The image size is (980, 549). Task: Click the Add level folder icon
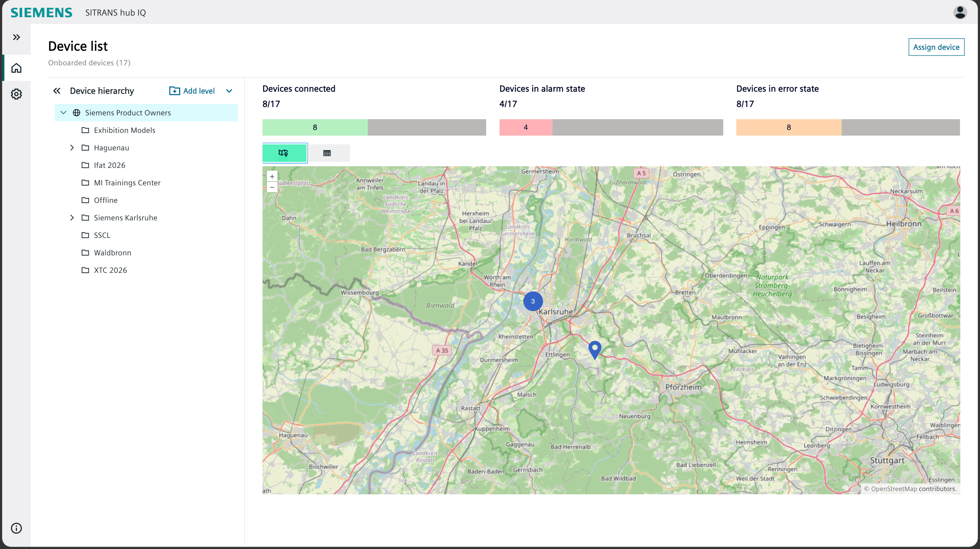(x=174, y=91)
